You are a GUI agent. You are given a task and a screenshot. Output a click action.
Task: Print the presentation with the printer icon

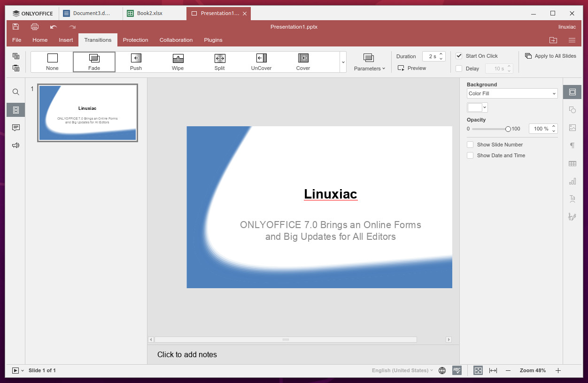(x=35, y=27)
